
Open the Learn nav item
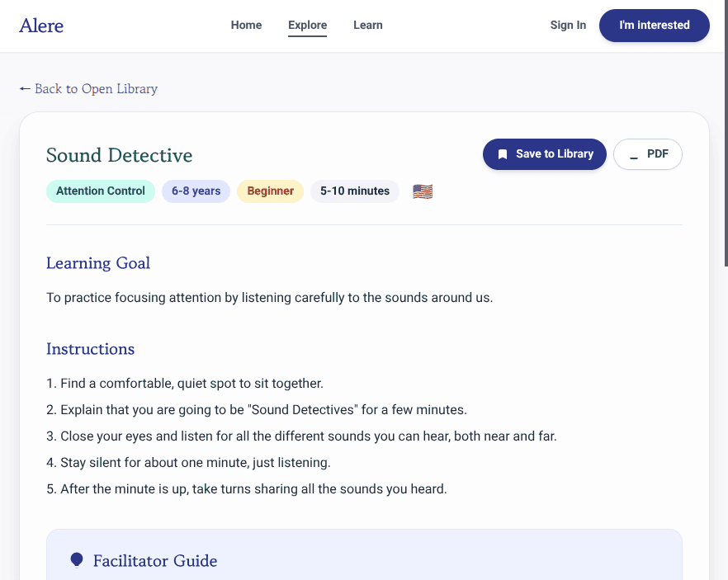tap(368, 25)
